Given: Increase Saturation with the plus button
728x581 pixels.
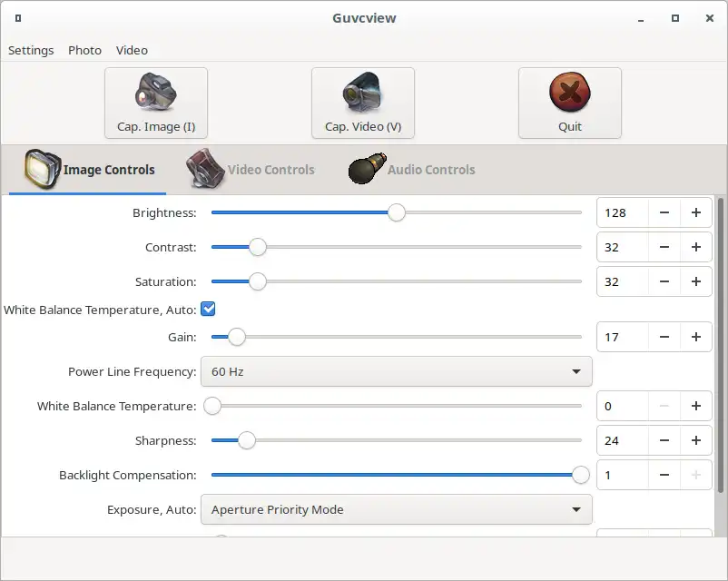Looking at the screenshot, I should [696, 281].
